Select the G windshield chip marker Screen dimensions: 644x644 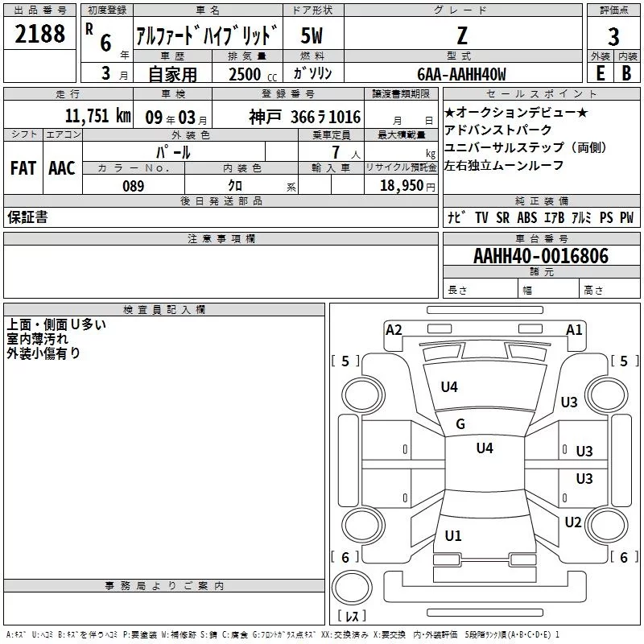[x=460, y=424]
